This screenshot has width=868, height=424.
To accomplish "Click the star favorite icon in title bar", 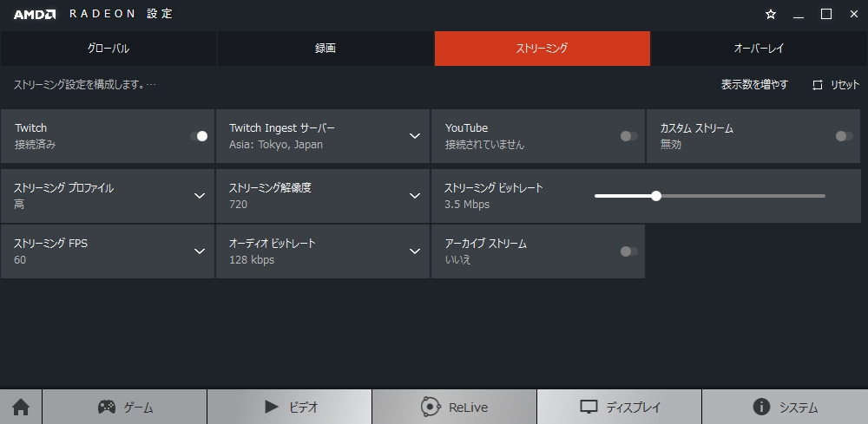I will [770, 14].
